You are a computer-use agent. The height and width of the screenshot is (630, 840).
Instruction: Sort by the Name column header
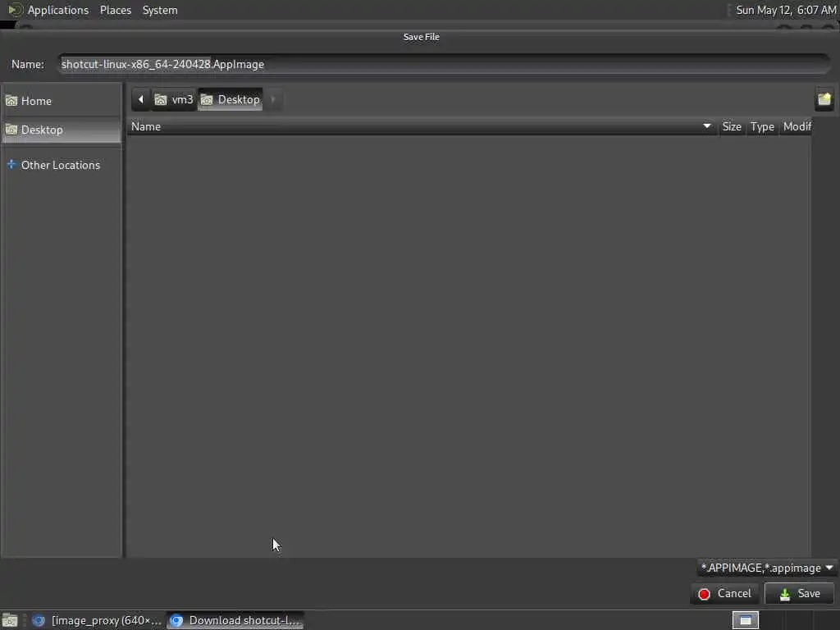click(x=422, y=126)
